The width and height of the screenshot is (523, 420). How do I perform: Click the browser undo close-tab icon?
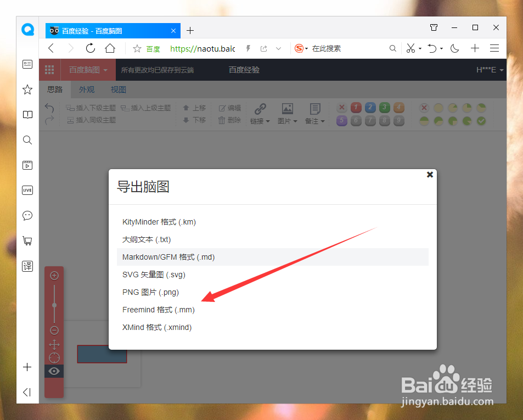tap(432, 48)
